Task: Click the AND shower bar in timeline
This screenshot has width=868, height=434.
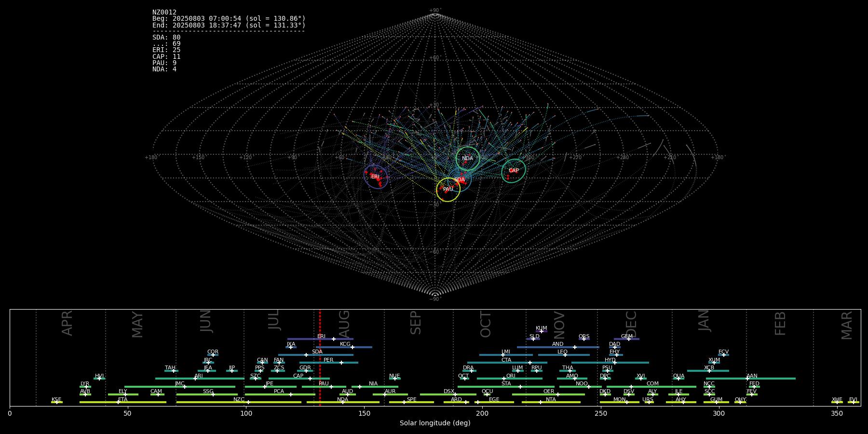Action: (558, 347)
